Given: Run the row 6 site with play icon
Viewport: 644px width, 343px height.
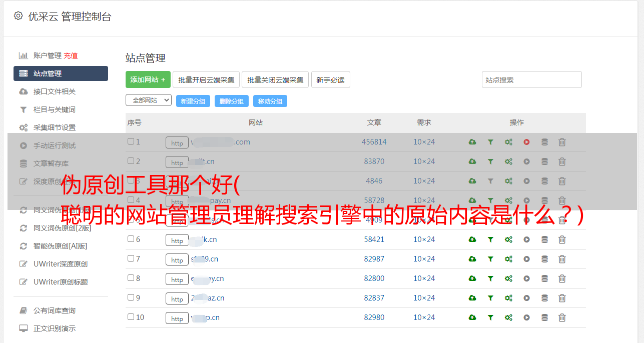Looking at the screenshot, I should [526, 239].
